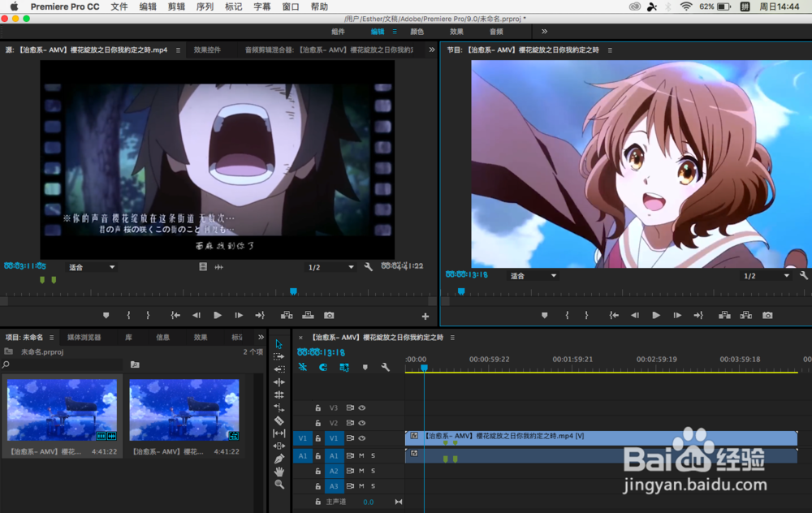
Task: Switch to 音频 workspace
Action: (496, 32)
